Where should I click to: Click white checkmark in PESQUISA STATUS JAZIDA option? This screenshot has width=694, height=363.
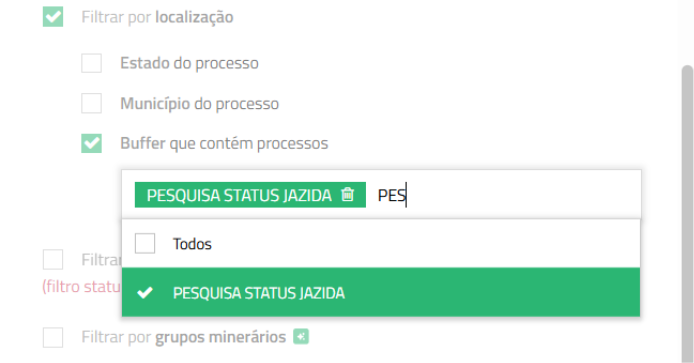145,293
